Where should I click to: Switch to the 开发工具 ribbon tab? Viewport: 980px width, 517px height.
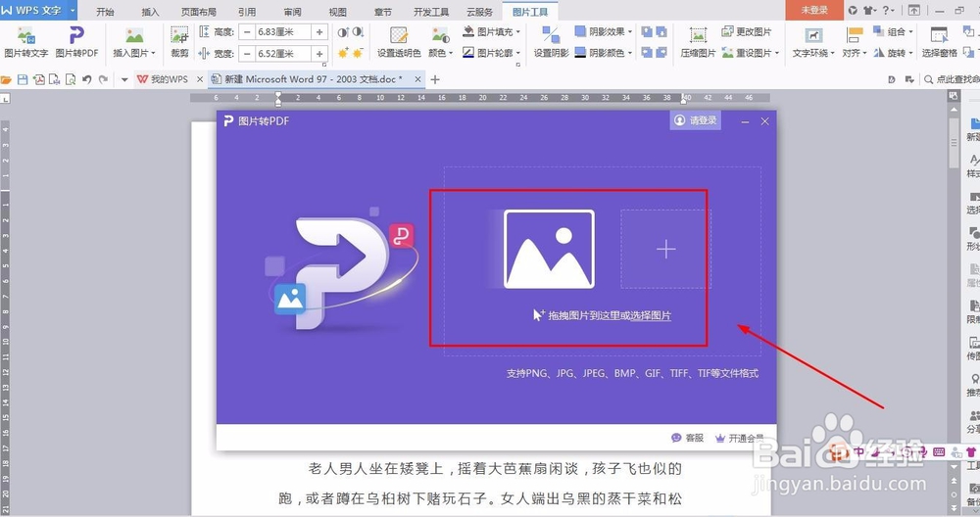tap(430, 11)
